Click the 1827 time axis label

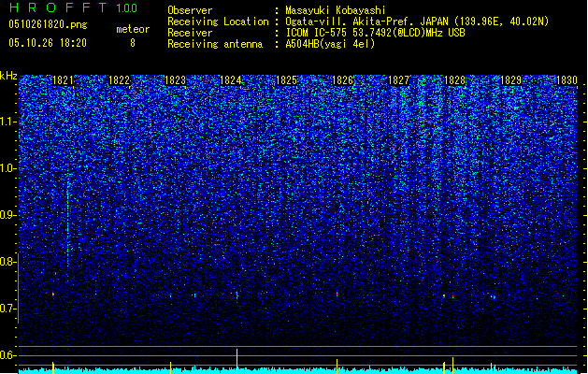[398, 80]
